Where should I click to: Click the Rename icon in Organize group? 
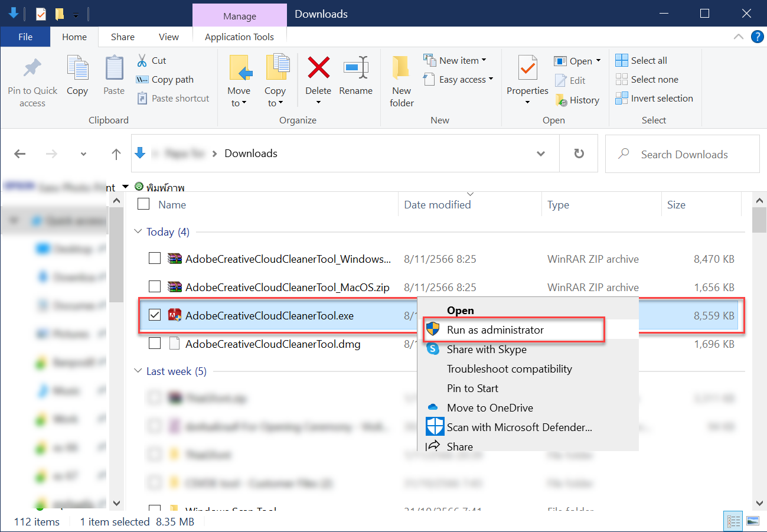tap(355, 68)
